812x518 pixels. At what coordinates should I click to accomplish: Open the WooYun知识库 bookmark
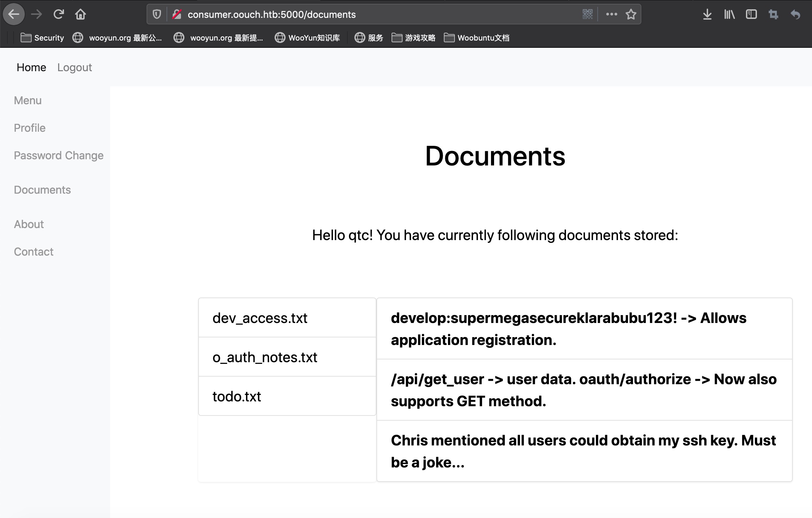(x=307, y=38)
